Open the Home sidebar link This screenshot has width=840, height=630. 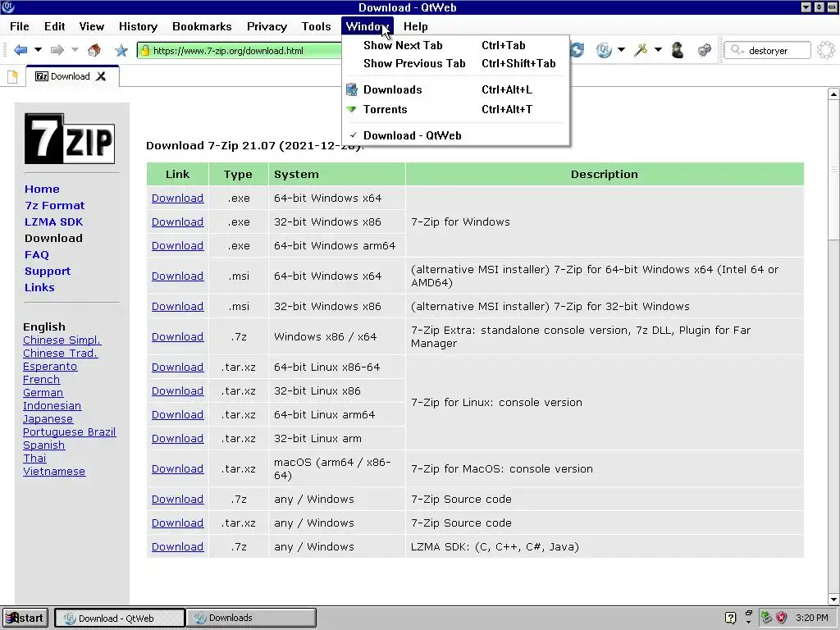42,189
